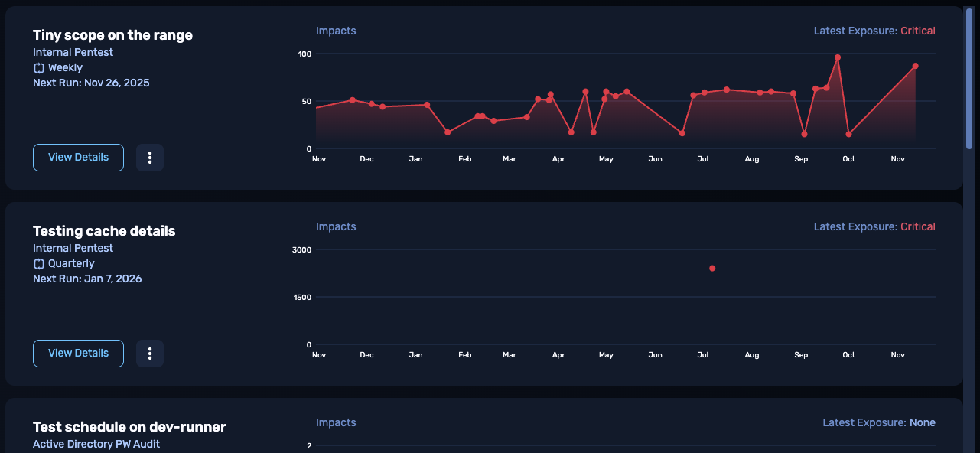The image size is (980, 453).
Task: Click the recurring icon next to Quarterly
Action: [x=39, y=264]
